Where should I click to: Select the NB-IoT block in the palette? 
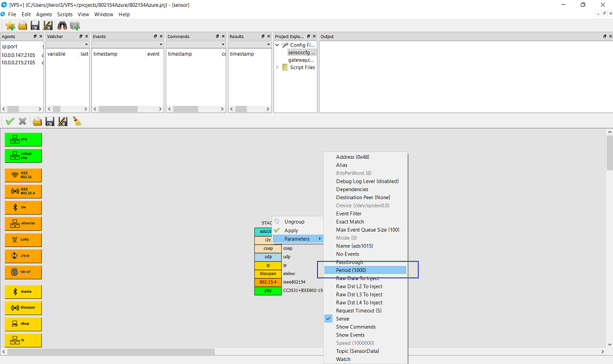point(23,272)
